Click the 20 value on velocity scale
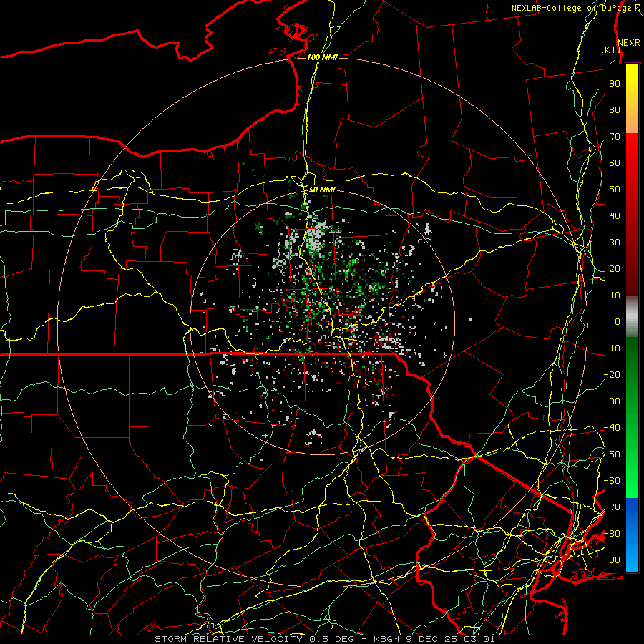This screenshot has height=644, width=644. tap(615, 268)
